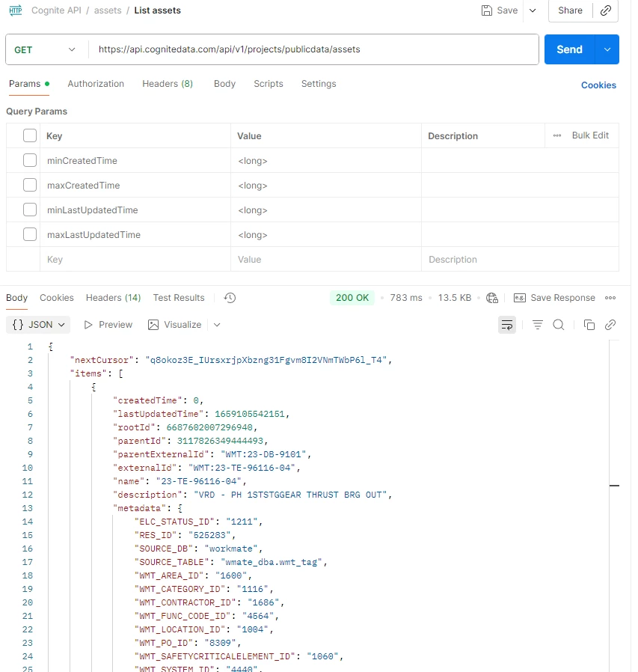638x672 pixels.
Task: Click the link icon in response toolbar
Action: click(610, 325)
